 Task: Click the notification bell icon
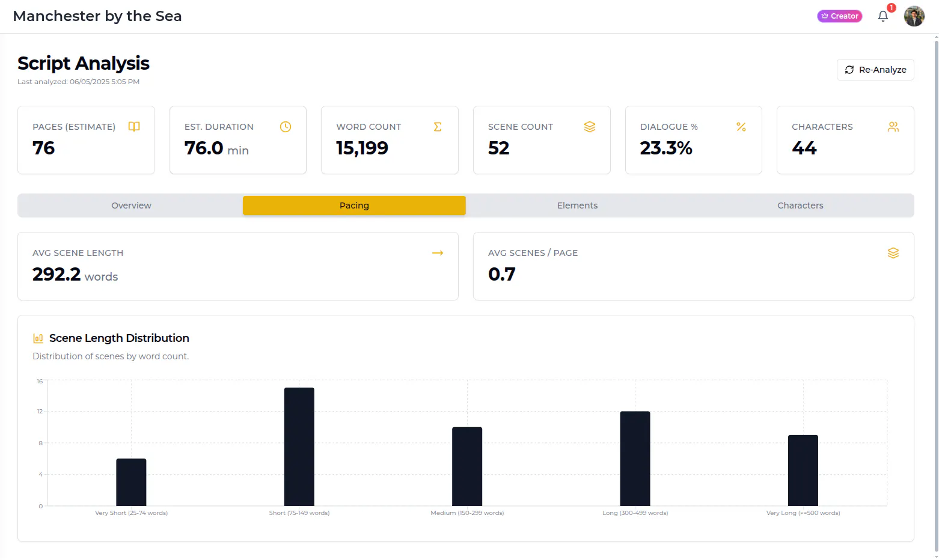pos(882,16)
